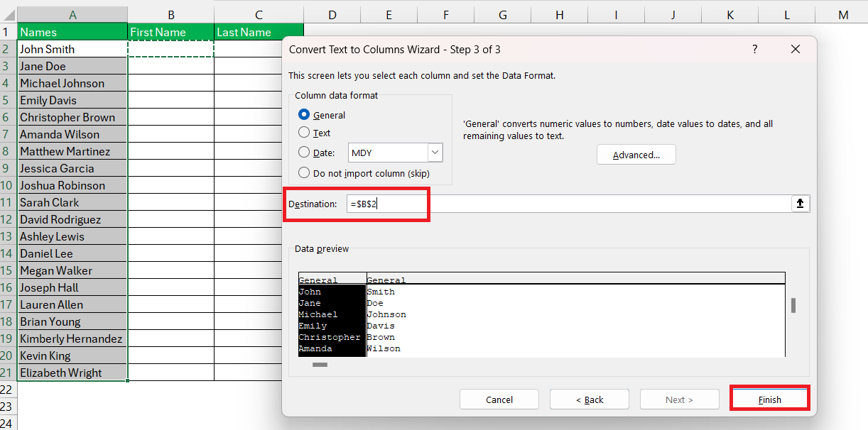Click the Names header cell
The height and width of the screenshot is (430, 868).
click(72, 32)
